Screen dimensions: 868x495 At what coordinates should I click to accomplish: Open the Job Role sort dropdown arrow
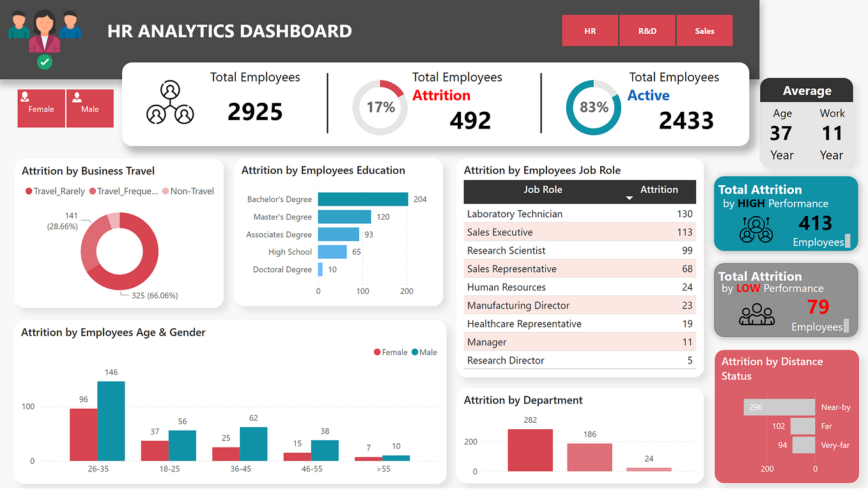tap(630, 198)
